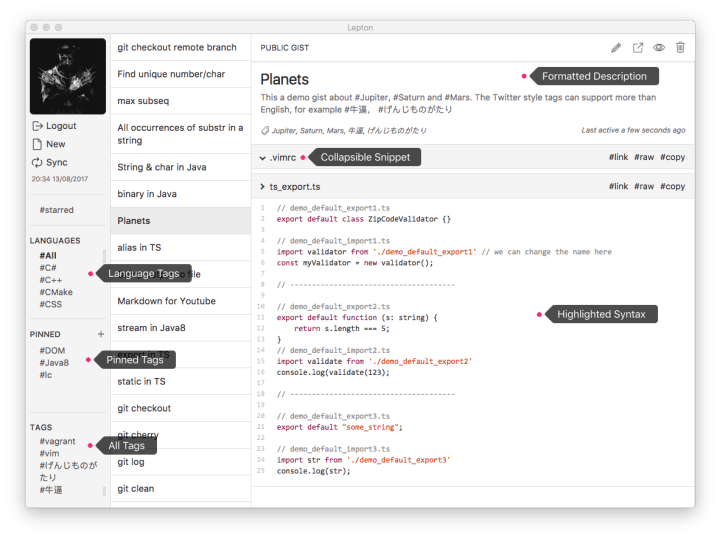720x538 pixels.
Task: Click #copy for .vimrc
Action: [672, 157]
